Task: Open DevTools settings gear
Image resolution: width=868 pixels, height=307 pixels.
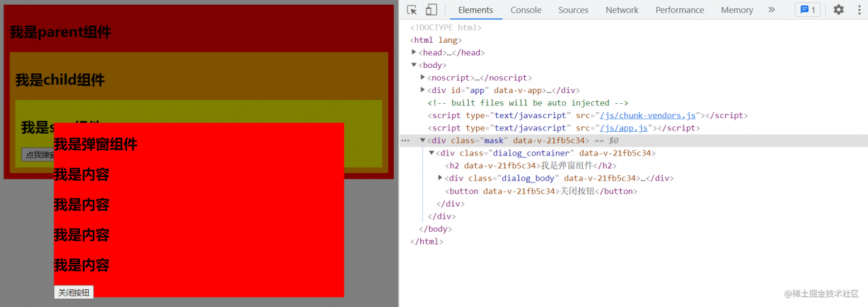Action: click(839, 10)
